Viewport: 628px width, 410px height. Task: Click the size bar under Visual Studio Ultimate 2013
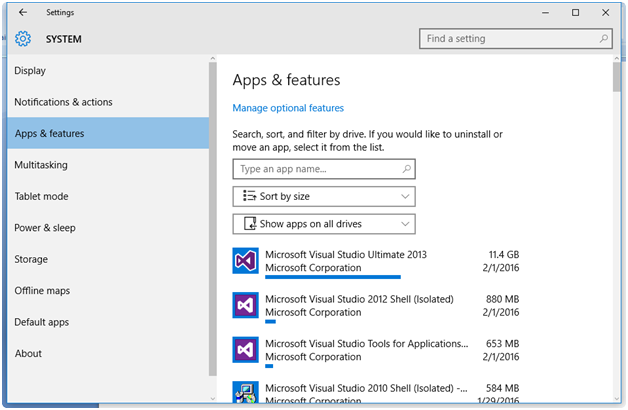pyautogui.click(x=332, y=277)
